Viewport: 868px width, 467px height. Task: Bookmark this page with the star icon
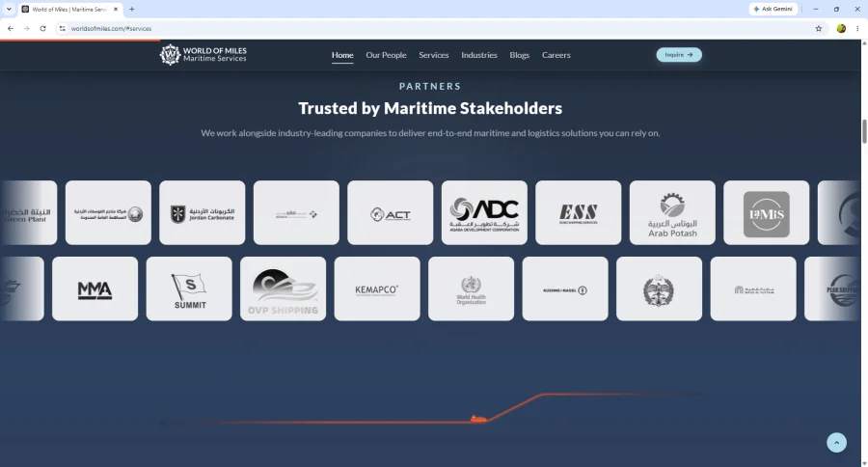[x=819, y=28]
